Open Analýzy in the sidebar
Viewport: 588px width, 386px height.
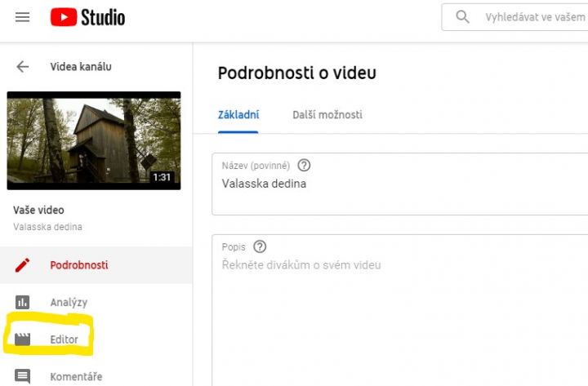click(69, 303)
